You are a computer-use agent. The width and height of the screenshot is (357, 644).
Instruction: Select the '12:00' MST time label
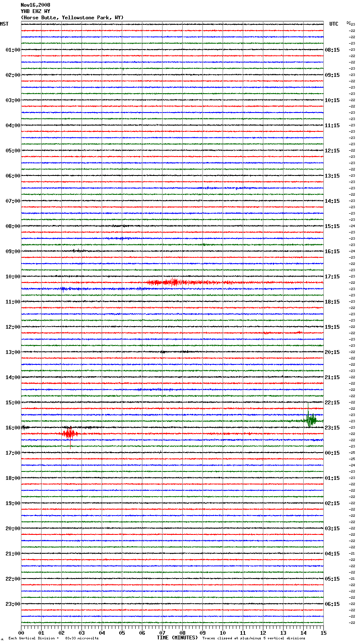click(13, 327)
